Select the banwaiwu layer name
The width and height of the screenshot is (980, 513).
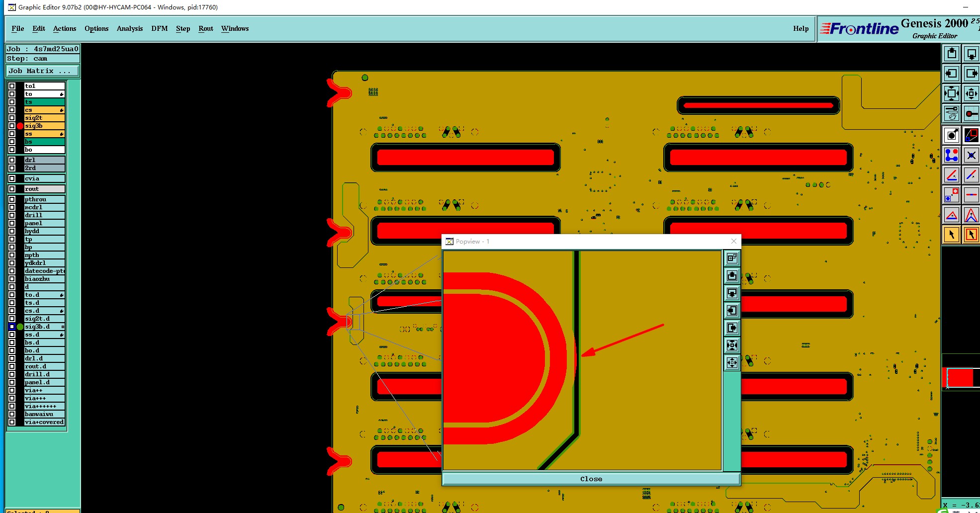(x=44, y=414)
